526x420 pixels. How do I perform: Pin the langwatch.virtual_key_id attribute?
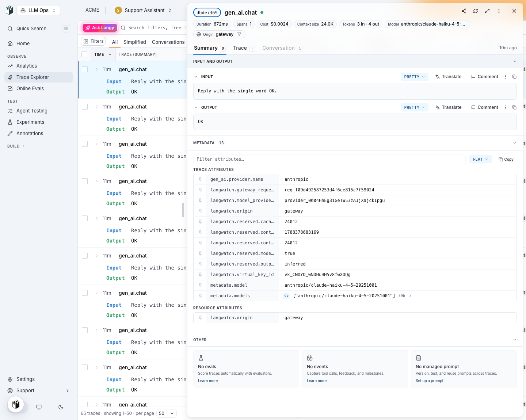pos(200,275)
